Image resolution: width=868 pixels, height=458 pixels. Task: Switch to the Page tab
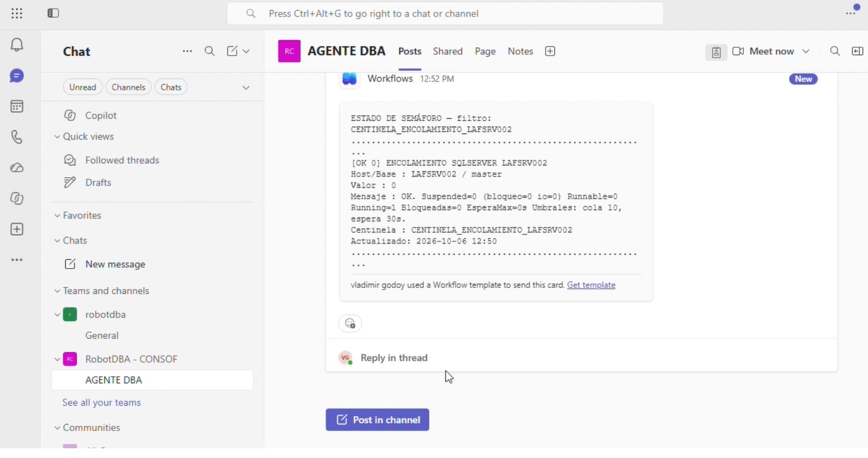click(486, 52)
